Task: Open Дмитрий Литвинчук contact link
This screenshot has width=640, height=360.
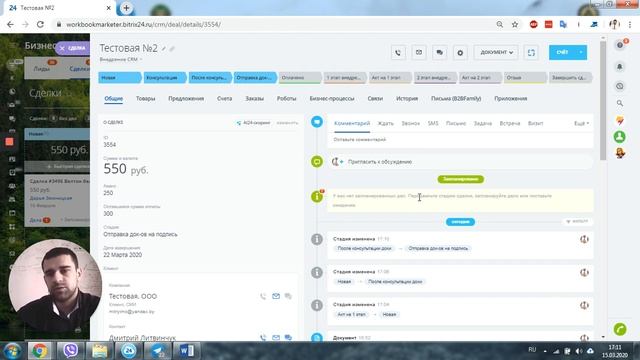Action: pos(142,338)
